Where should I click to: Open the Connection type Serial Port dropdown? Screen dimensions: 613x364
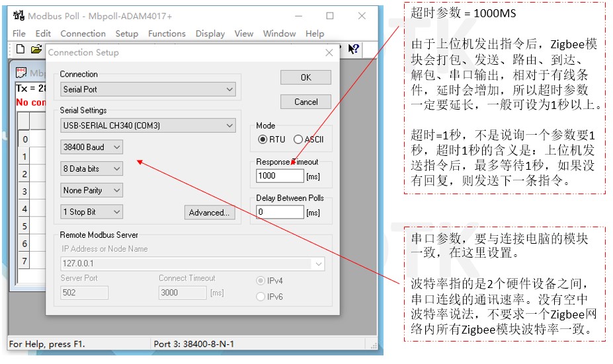(x=148, y=89)
